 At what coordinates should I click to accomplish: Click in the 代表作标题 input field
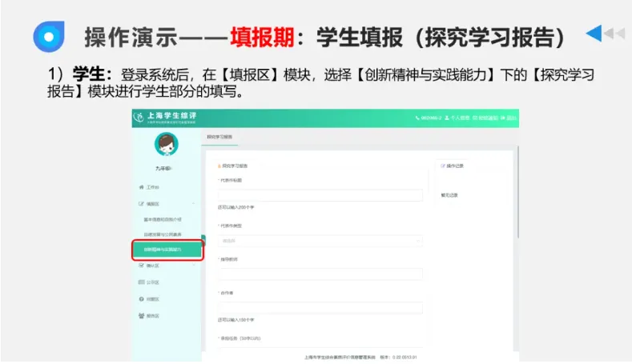tap(320, 195)
